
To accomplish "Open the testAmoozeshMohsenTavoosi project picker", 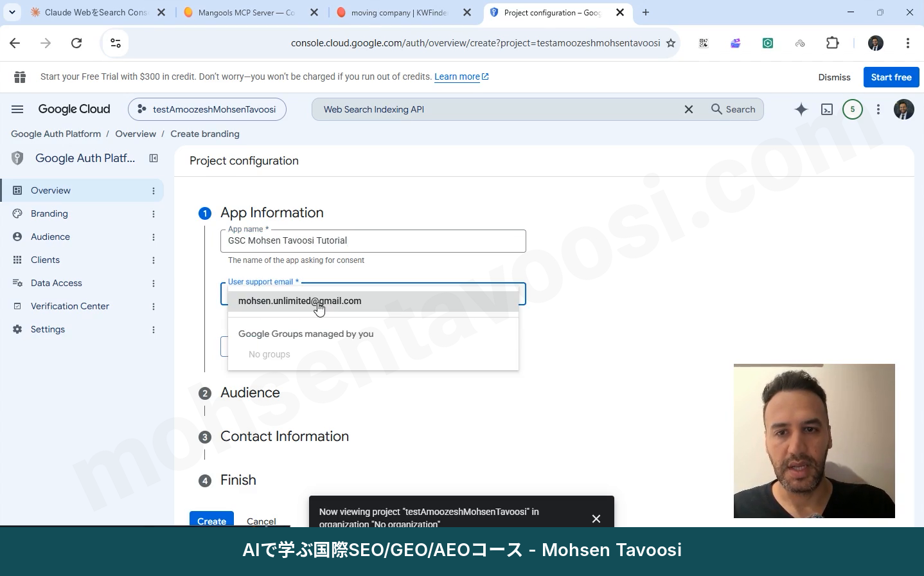I will pos(207,109).
